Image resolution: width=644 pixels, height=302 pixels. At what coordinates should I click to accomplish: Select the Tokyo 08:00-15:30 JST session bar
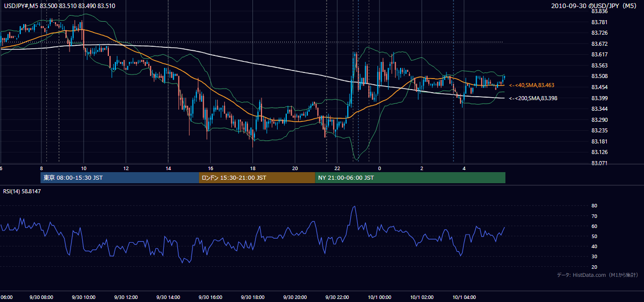coord(120,178)
